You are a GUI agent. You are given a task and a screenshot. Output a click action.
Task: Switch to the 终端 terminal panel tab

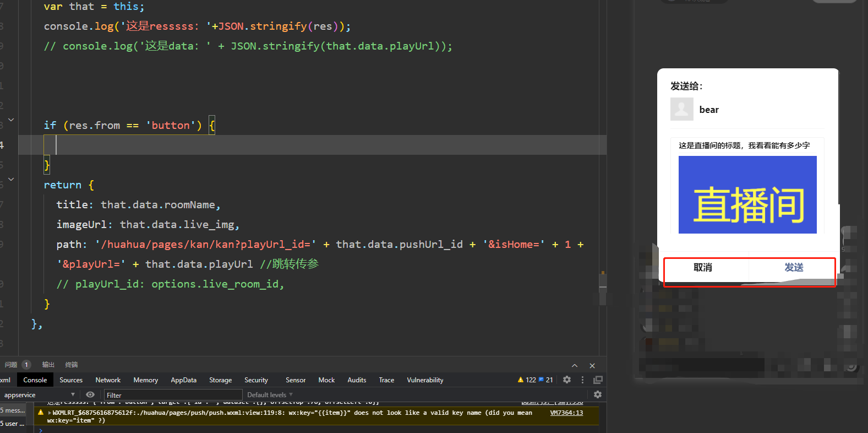pos(72,365)
